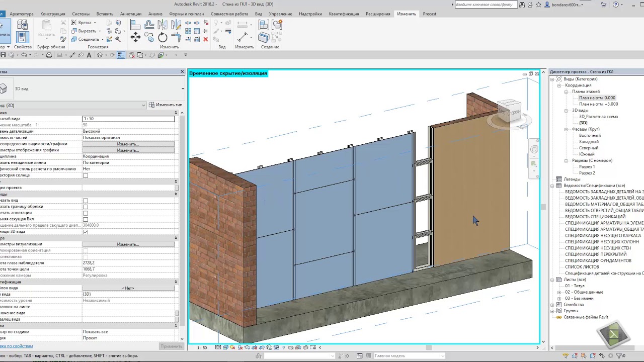Screen dimensions: 644x362
Task: Open the Annotate ribbon tab
Action: coord(131,14)
